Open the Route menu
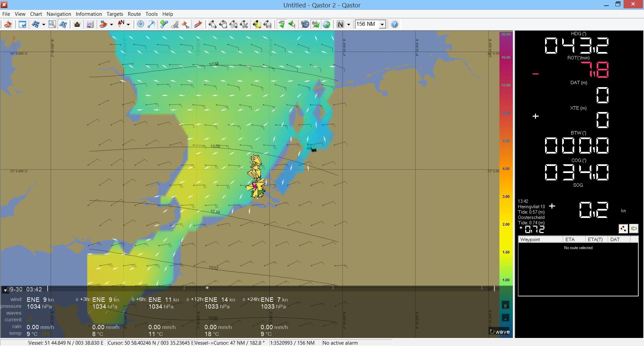644x346 pixels. pos(134,14)
